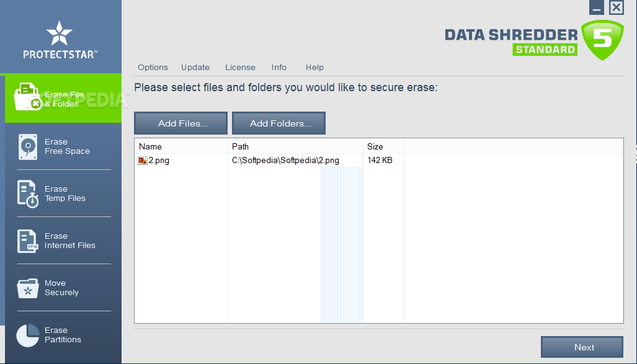This screenshot has height=364, width=637.
Task: Sort list by Name column header
Action: click(x=181, y=146)
